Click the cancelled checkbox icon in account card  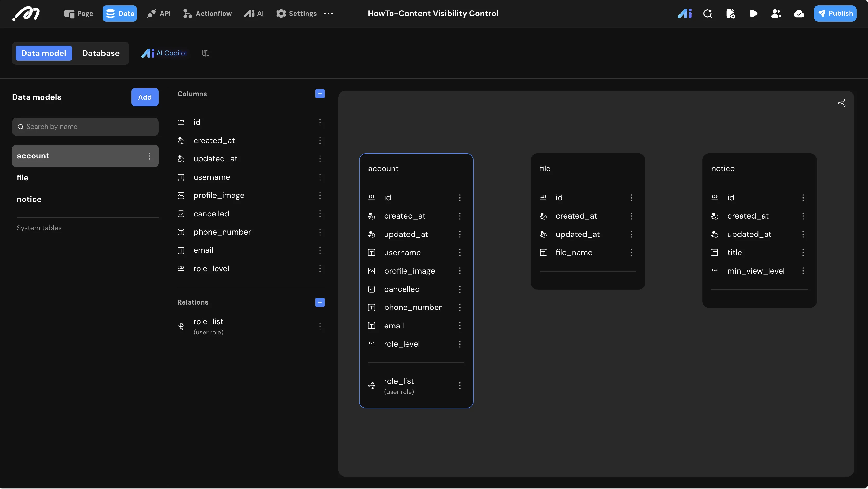coord(372,289)
